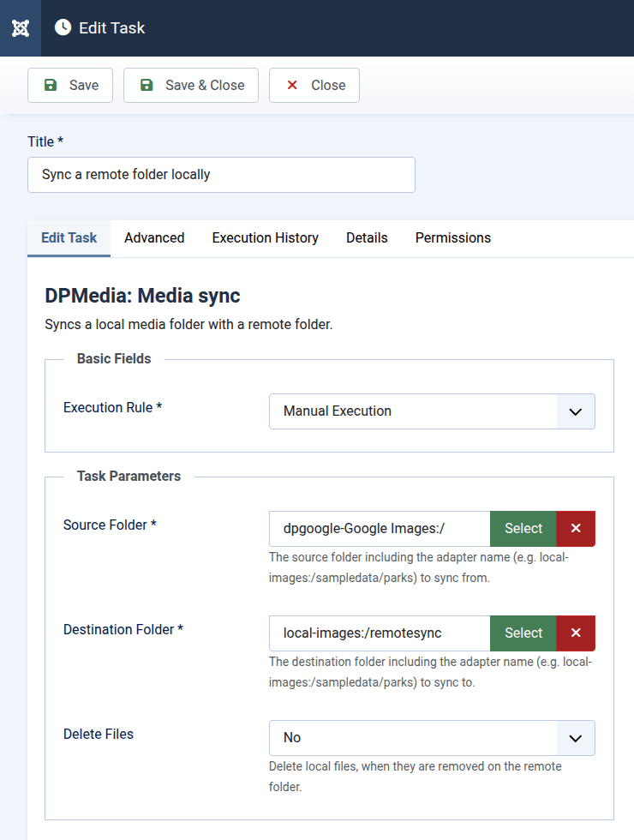This screenshot has width=634, height=840.
Task: Clear the Source Folder with red X
Action: point(576,528)
